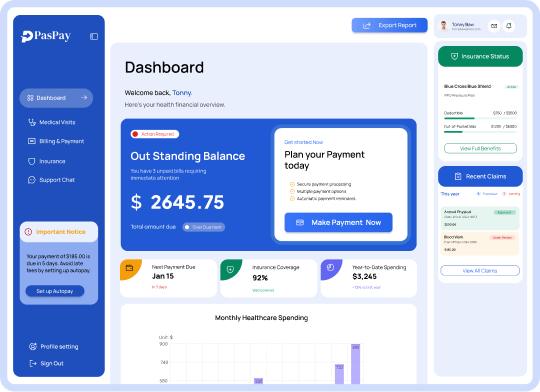The image size is (540, 392).
Task: Click the red dot Action Required badge
Action: tap(155, 134)
